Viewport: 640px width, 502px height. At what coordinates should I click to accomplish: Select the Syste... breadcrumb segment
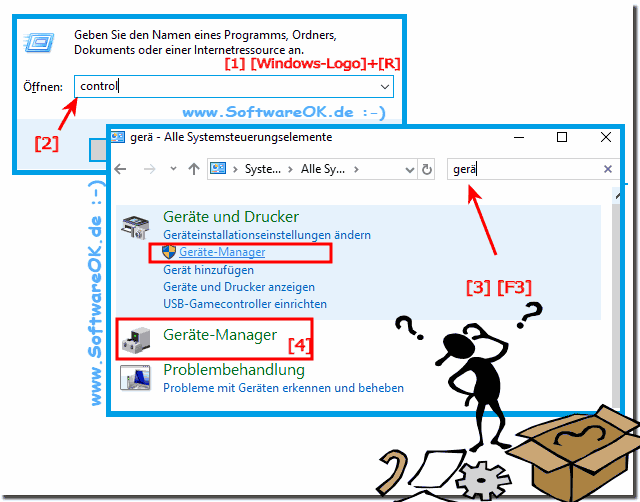(263, 169)
